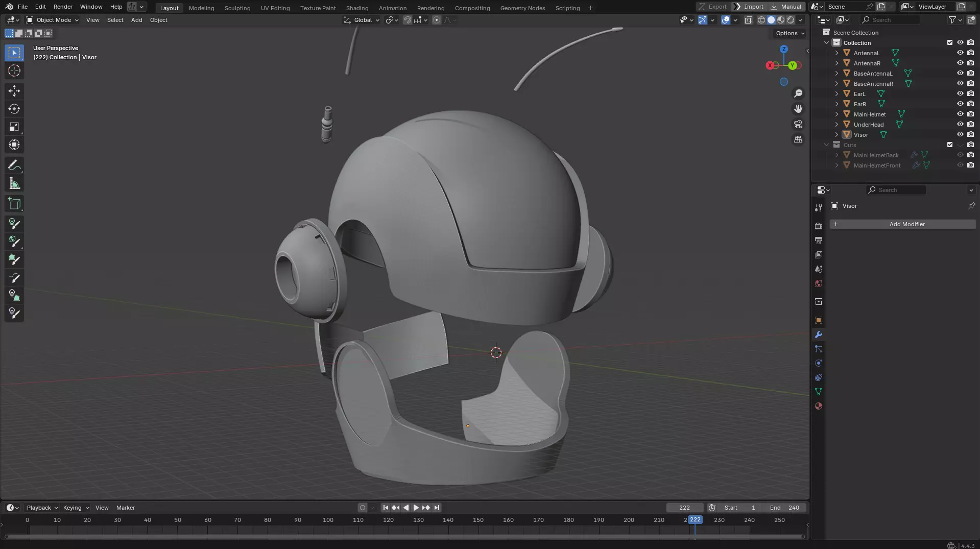Viewport: 980px width, 549px height.
Task: Click the Manual button in top bar
Action: 786,7
